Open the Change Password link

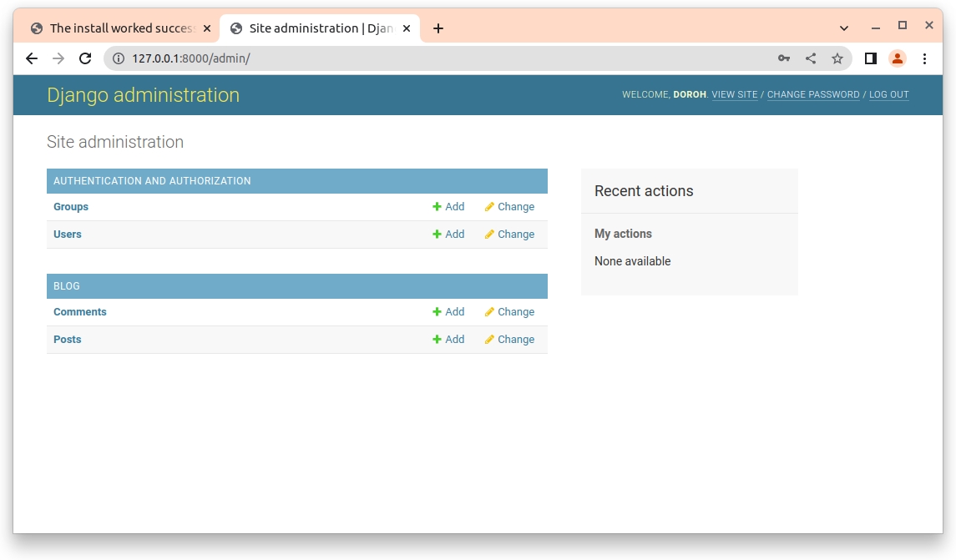click(812, 95)
